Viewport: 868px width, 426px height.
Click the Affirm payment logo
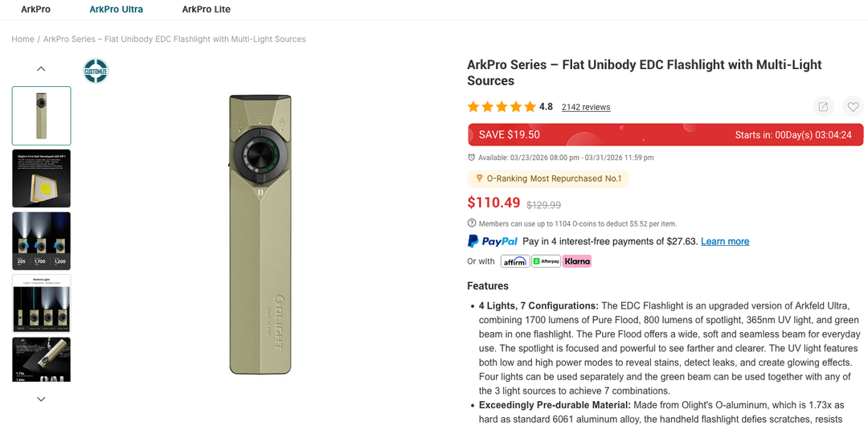click(x=514, y=261)
